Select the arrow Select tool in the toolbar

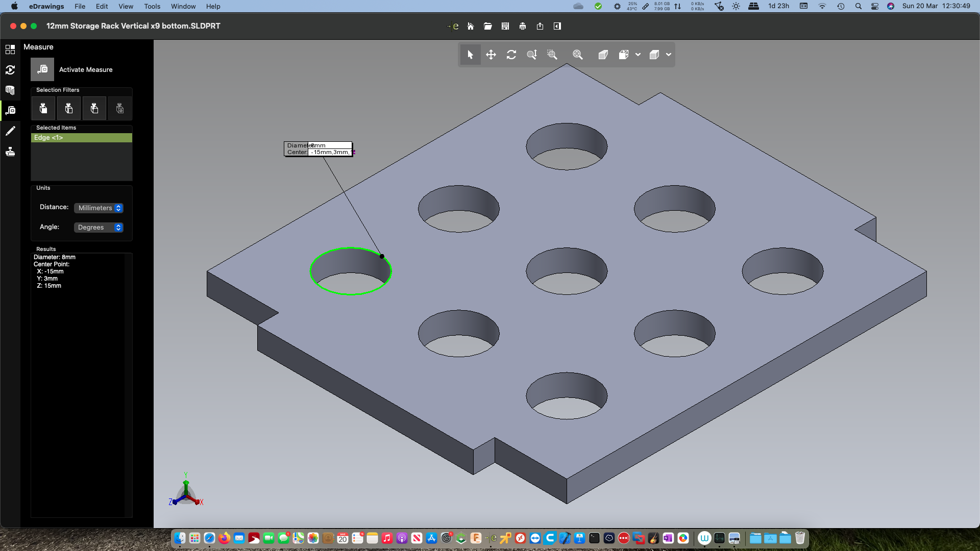click(x=470, y=55)
